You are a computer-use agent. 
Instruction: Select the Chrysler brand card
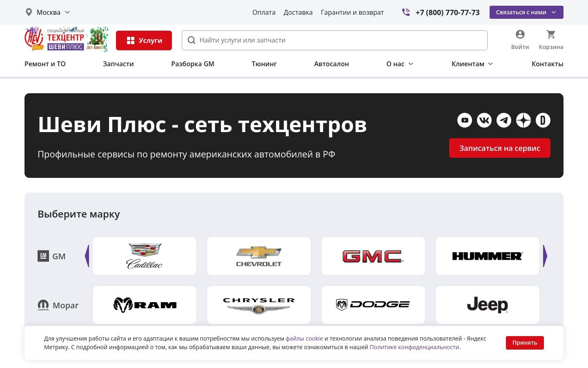coord(259,305)
